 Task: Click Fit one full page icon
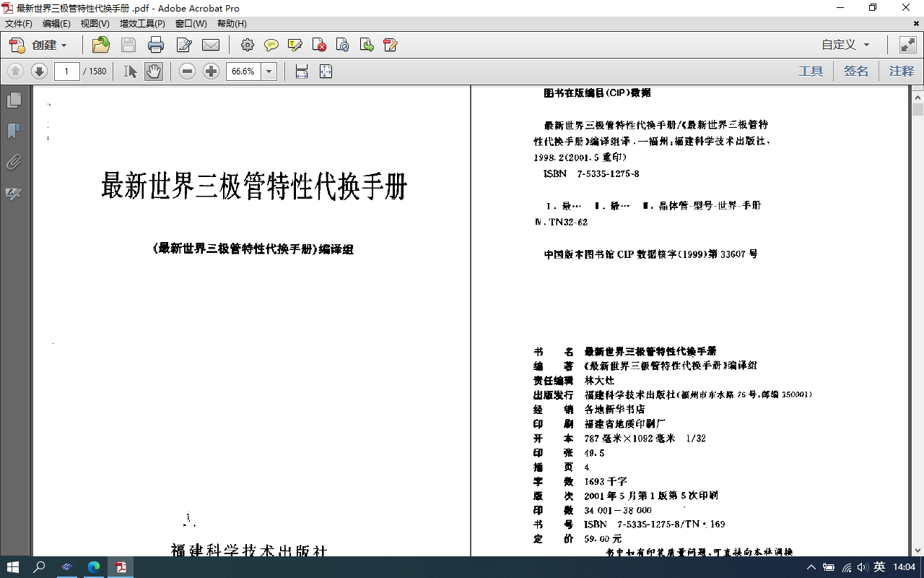tap(326, 72)
